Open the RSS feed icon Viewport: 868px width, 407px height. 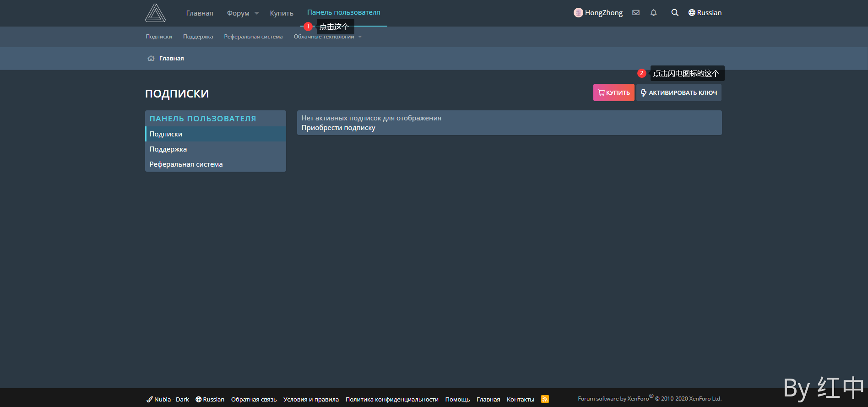click(x=545, y=399)
